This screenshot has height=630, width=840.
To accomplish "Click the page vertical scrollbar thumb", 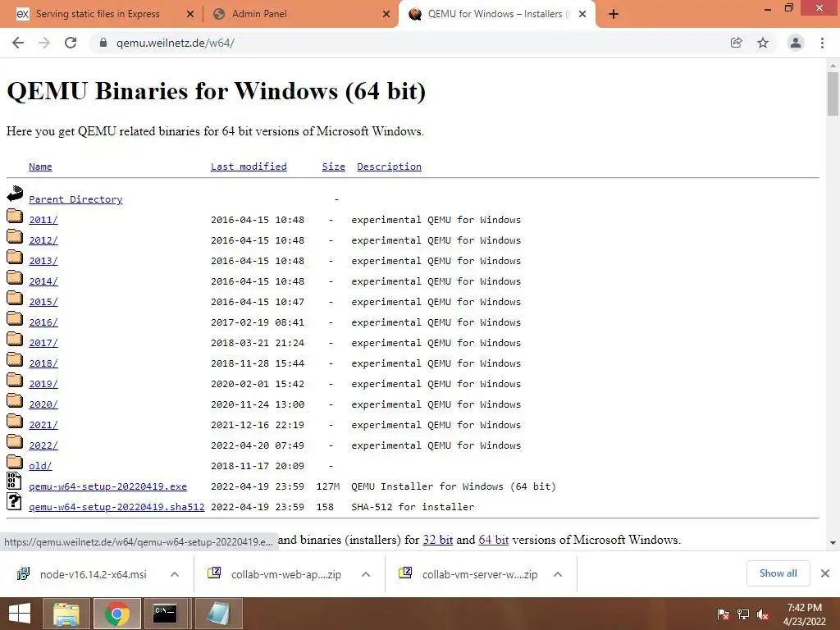I will click(x=833, y=94).
